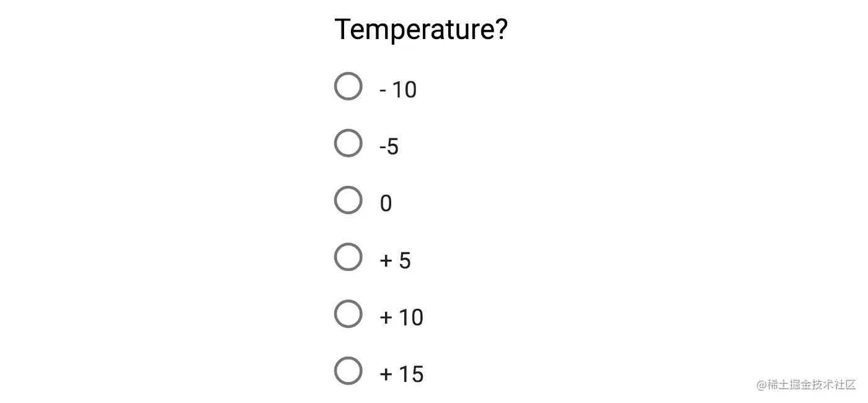Screen dimensions: 868x403
Task: Click the "0" option label text
Action: (386, 204)
